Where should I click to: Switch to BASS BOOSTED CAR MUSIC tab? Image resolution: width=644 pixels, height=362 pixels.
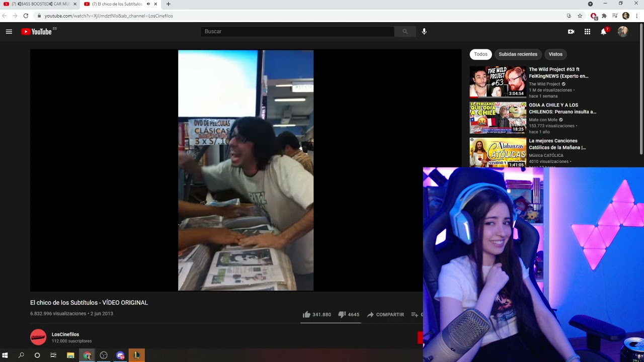click(x=40, y=4)
